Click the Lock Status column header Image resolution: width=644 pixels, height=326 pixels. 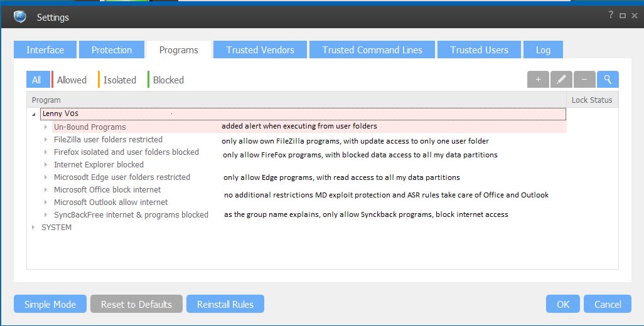pyautogui.click(x=593, y=100)
